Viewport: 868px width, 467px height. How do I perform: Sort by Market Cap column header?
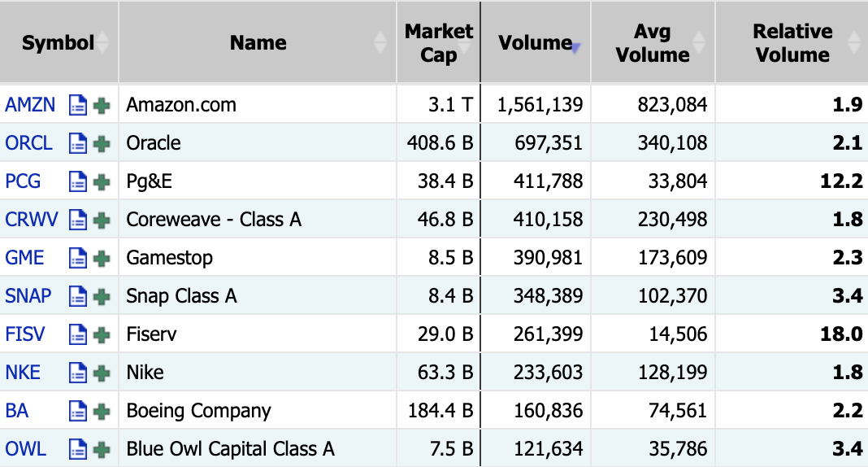pos(438,42)
